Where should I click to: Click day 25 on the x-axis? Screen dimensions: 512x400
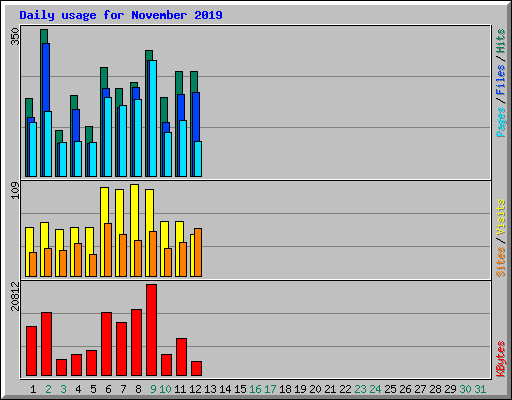coord(390,389)
